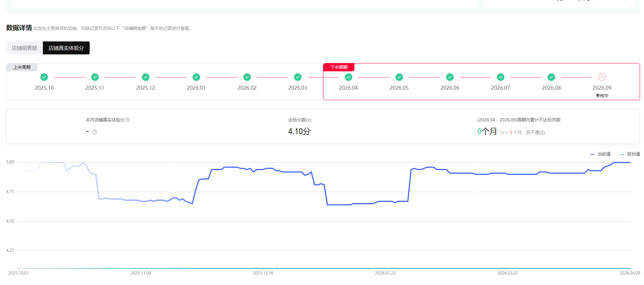The width and height of the screenshot is (644, 285).
Task: Select the 店铺真实体验分 tab
Action: 66,48
